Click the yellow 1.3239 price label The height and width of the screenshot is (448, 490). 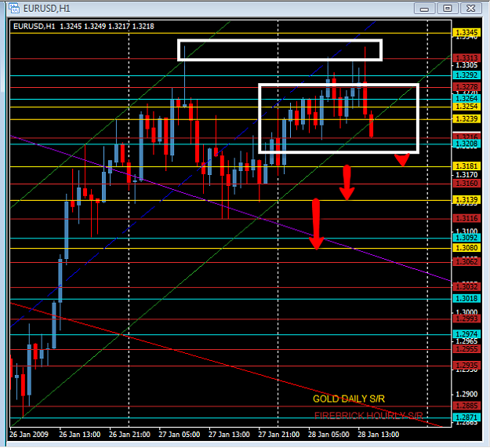[466, 118]
